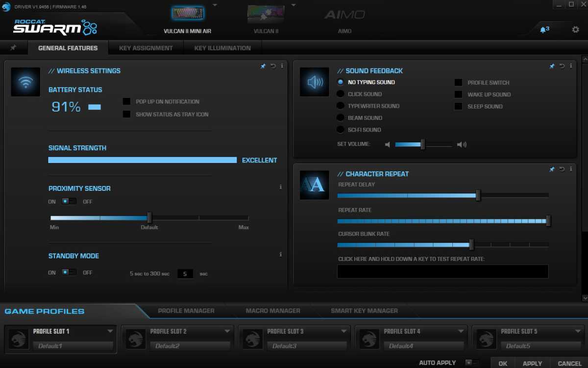Expand Profile Slot 4 dropdown
Image resolution: width=588 pixels, height=368 pixels.
462,331
